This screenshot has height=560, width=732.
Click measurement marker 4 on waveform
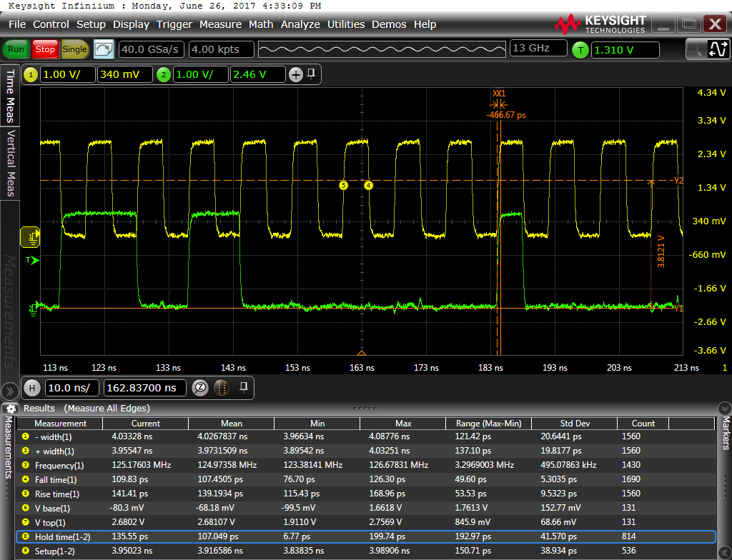368,185
